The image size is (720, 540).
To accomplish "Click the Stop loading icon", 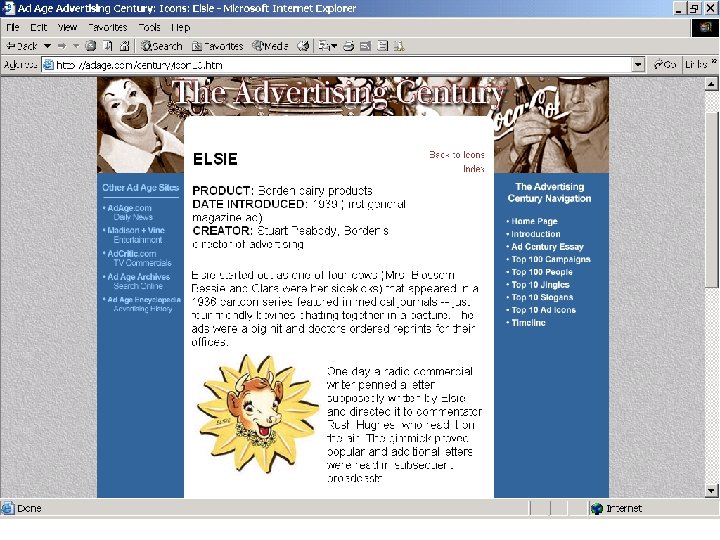I will pos(91,45).
